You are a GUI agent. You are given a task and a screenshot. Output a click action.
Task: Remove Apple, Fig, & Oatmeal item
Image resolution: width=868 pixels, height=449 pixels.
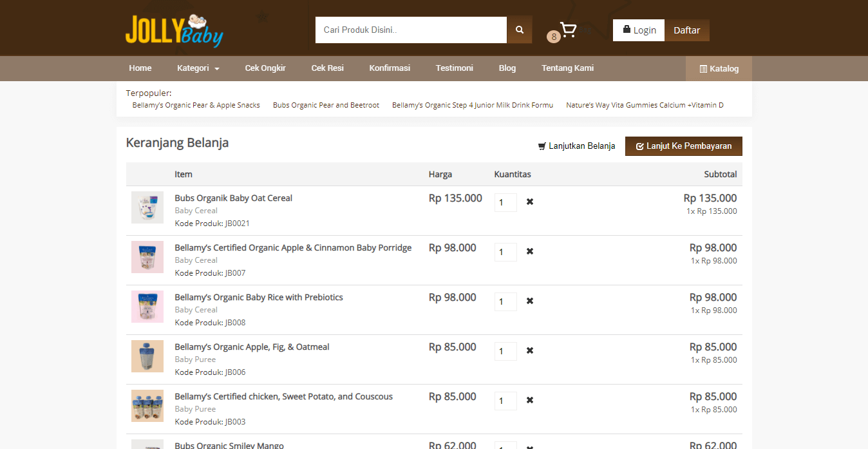[530, 350]
